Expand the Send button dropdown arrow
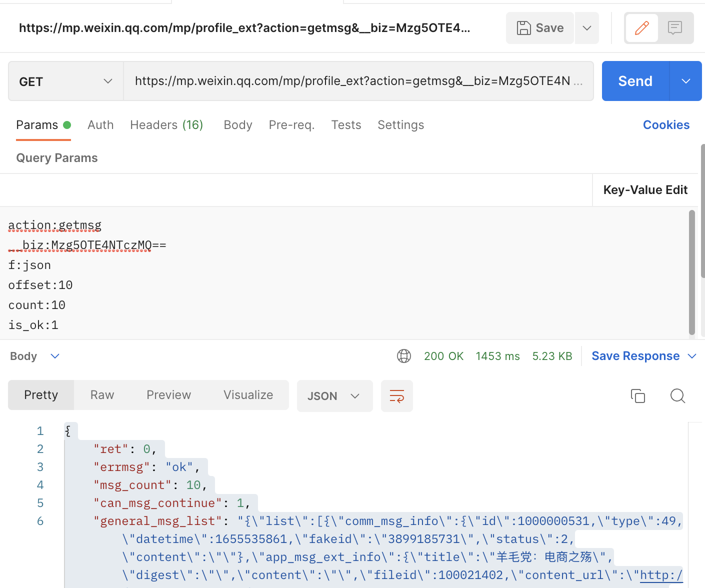The height and width of the screenshot is (588, 705). [x=685, y=81]
